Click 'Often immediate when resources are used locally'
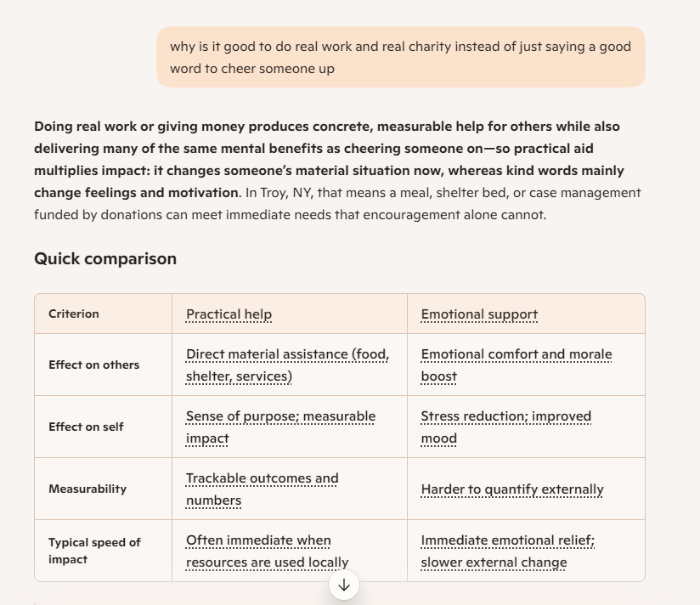 (x=267, y=551)
